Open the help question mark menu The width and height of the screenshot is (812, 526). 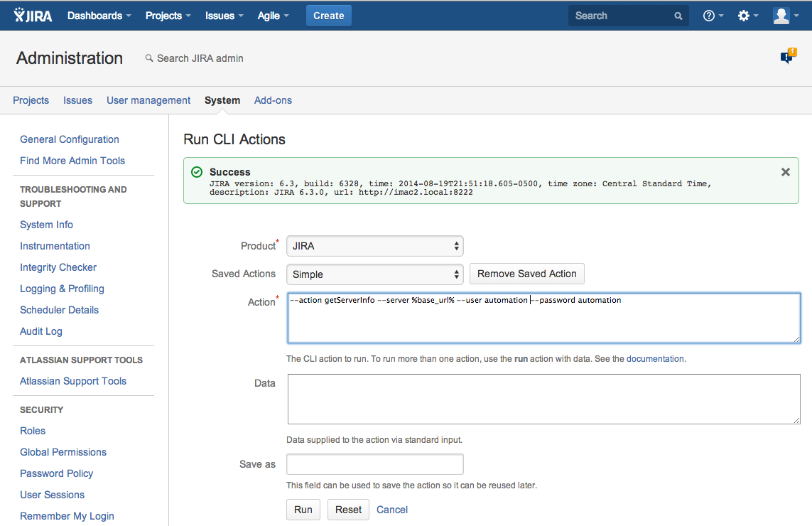(713, 16)
